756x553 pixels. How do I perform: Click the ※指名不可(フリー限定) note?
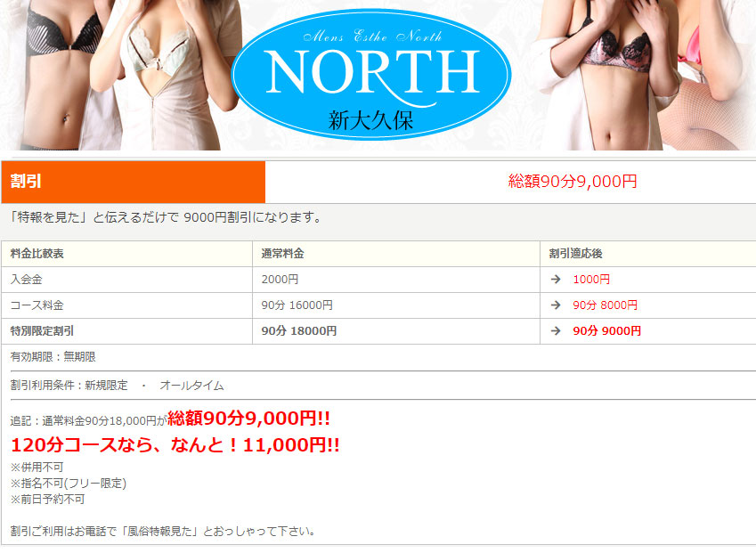[68, 483]
